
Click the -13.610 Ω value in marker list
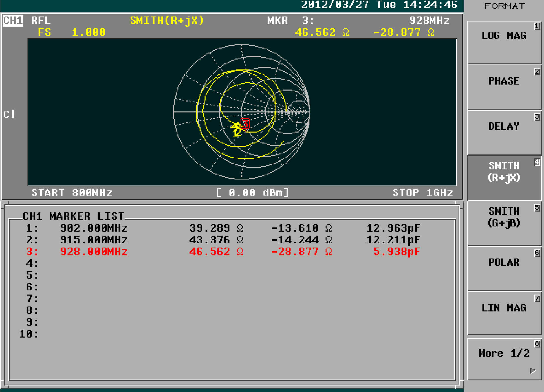(x=302, y=228)
